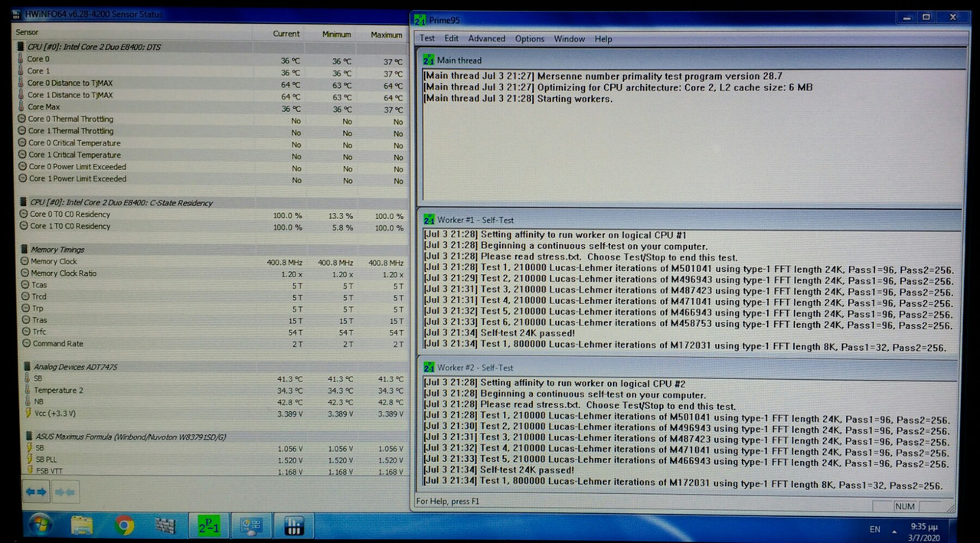Click the Maximum column header

(x=387, y=34)
